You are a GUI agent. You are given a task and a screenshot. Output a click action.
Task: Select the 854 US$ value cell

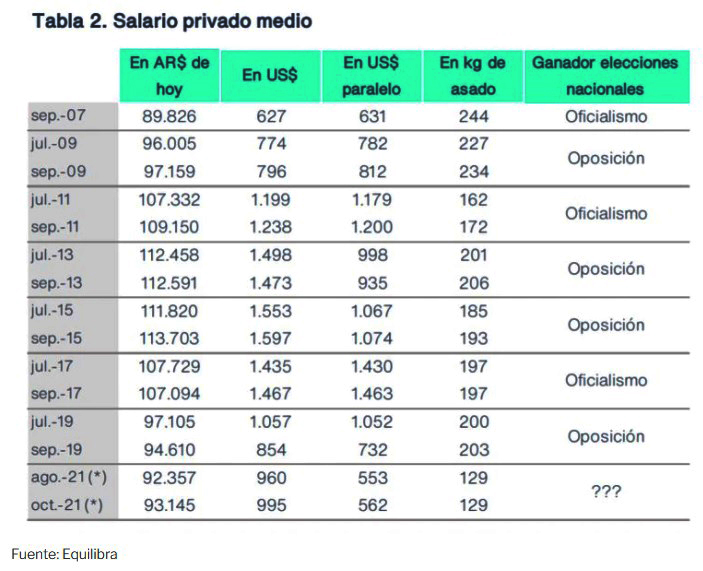(271, 451)
